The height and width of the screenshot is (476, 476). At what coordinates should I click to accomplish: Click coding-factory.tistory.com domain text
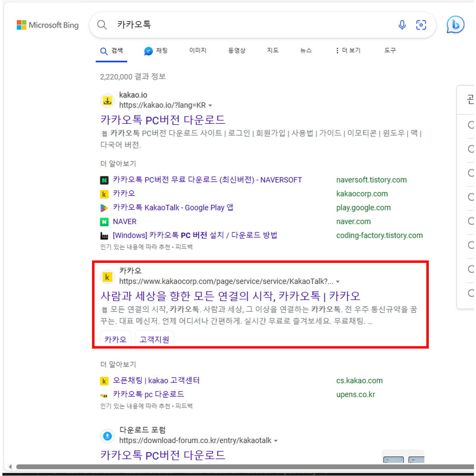[380, 236]
